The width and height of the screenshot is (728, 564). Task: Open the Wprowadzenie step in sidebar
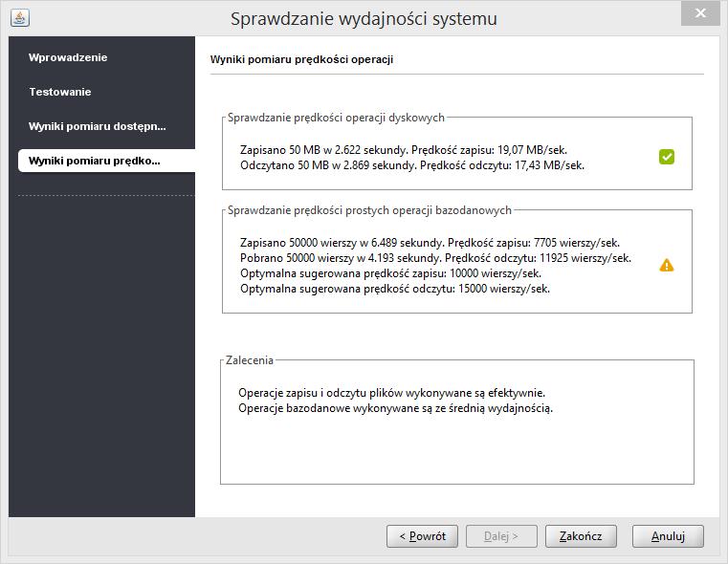(68, 57)
